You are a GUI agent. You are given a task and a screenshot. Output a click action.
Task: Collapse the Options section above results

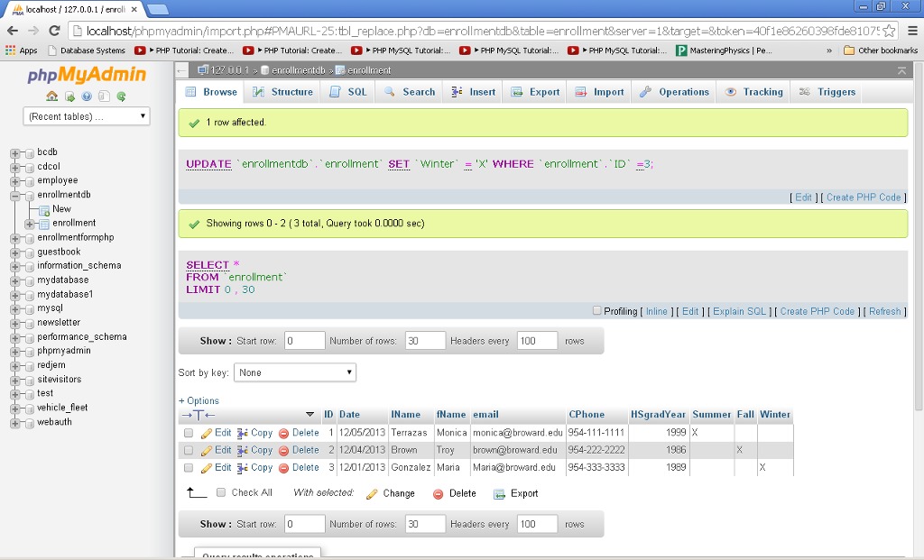[x=199, y=400]
